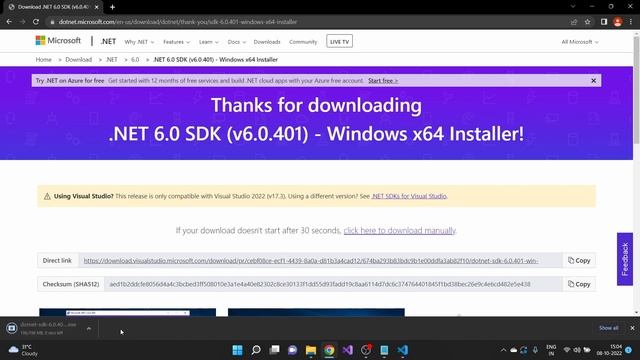This screenshot has width=640, height=360.
Task: Expand the All Microsoft dropdown
Action: click(x=580, y=42)
